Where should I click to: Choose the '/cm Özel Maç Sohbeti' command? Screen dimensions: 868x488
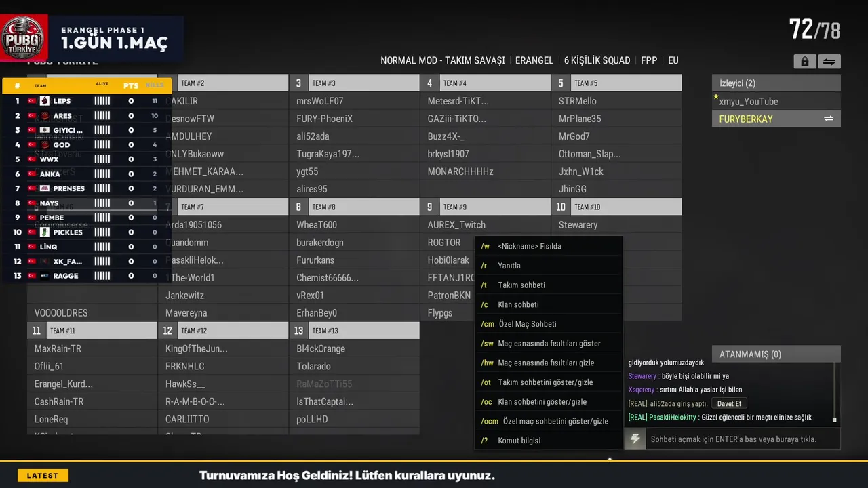click(x=548, y=324)
